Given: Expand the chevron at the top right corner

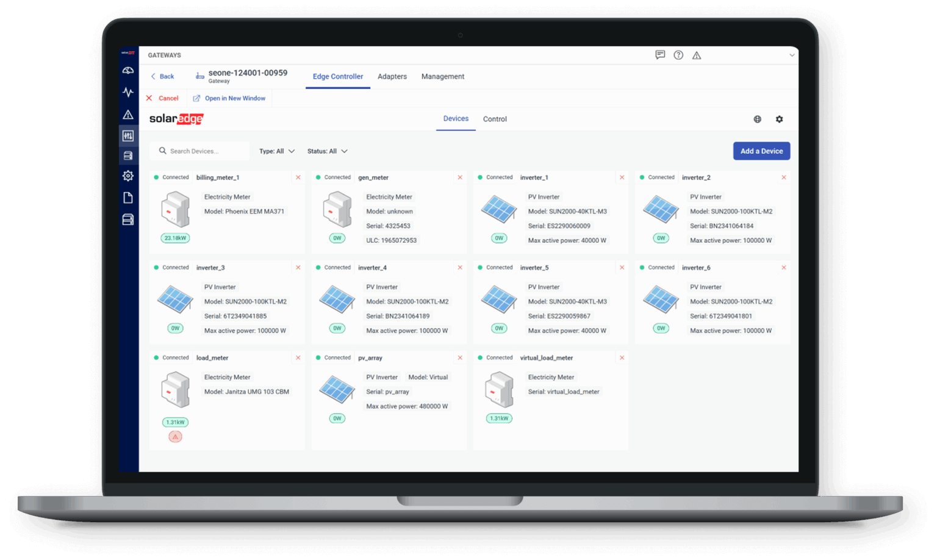Looking at the screenshot, I should (x=791, y=55).
